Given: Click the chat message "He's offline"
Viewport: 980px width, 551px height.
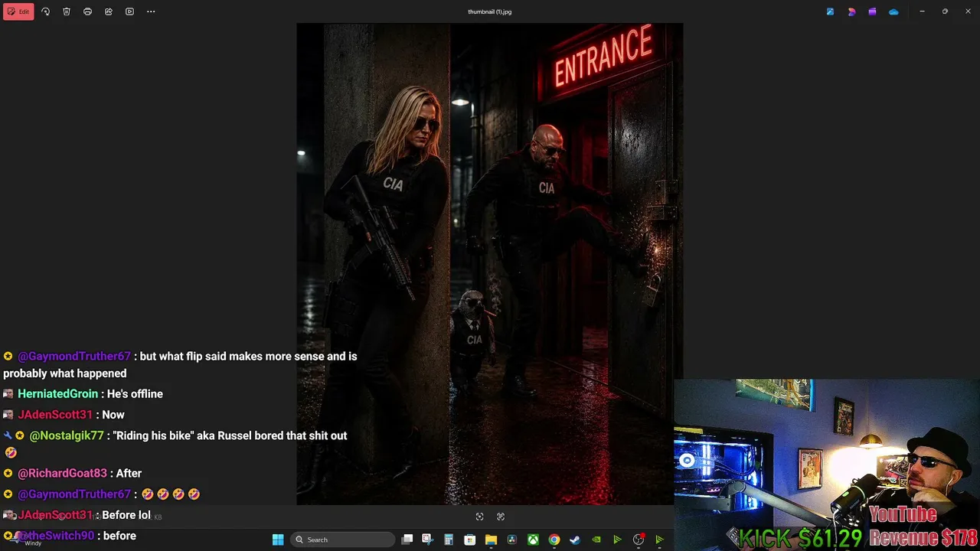Looking at the screenshot, I should (x=135, y=394).
